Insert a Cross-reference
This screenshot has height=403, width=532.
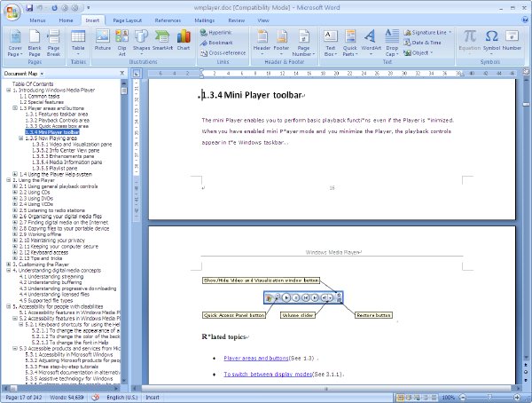pyautogui.click(x=223, y=53)
